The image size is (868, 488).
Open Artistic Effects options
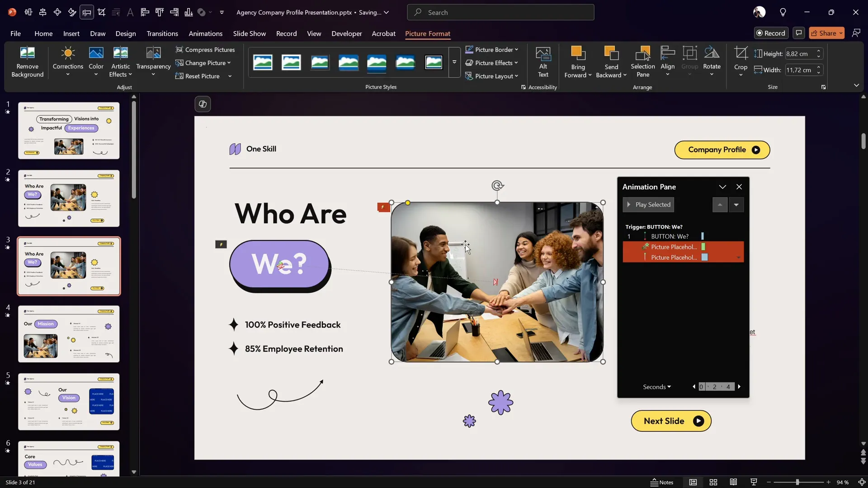120,62
